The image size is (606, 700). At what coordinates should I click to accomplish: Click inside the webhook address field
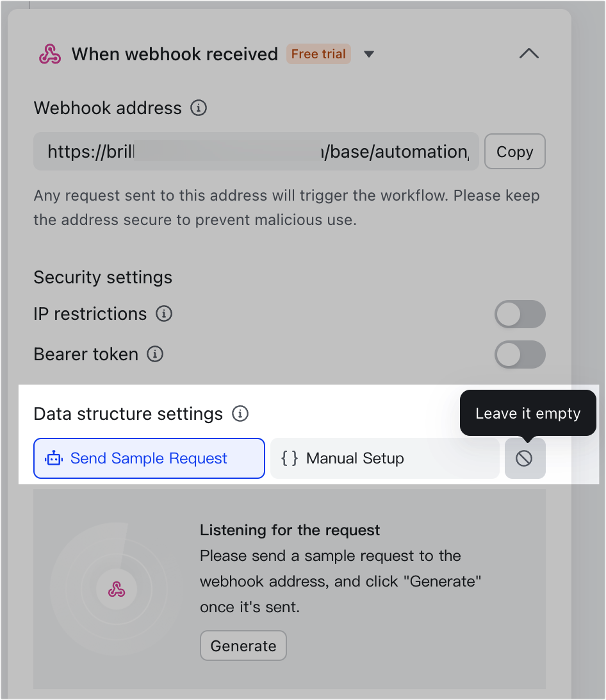click(256, 151)
